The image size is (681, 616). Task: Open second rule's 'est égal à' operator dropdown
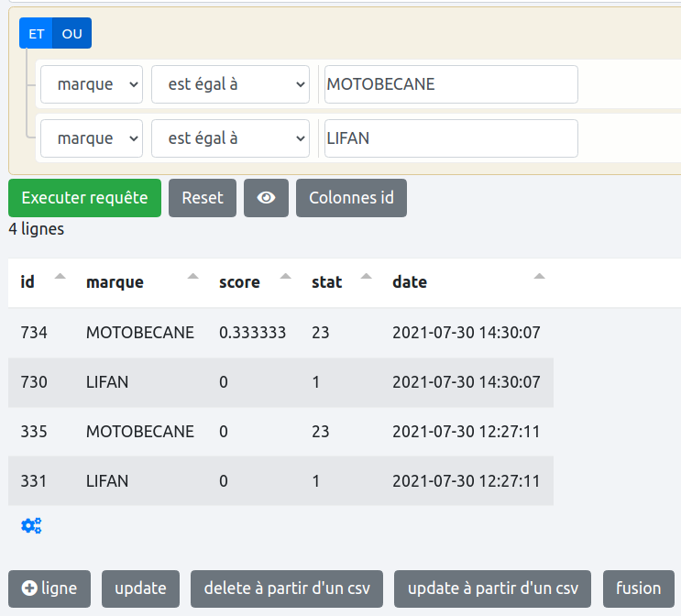230,138
